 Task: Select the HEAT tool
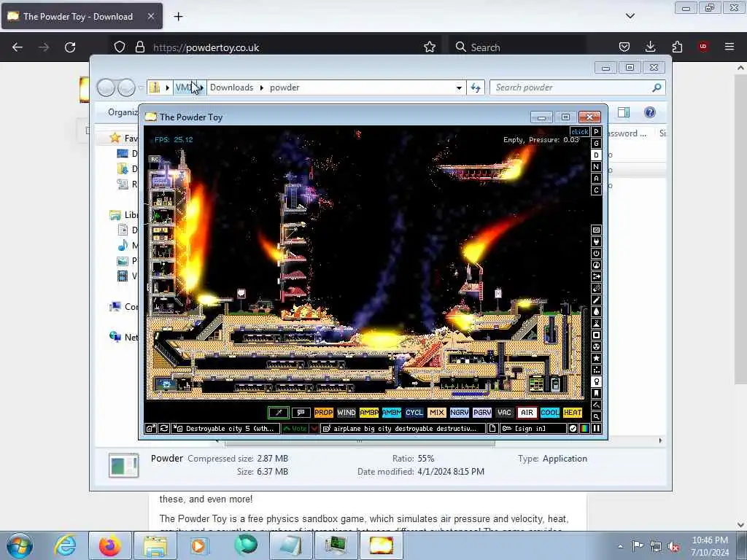click(x=573, y=413)
